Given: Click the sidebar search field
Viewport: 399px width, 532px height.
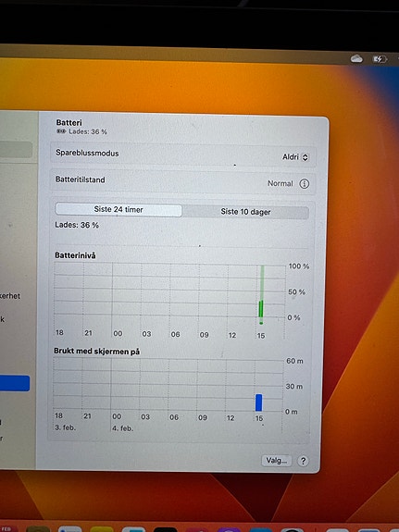Looking at the screenshot, I should 16,150.
